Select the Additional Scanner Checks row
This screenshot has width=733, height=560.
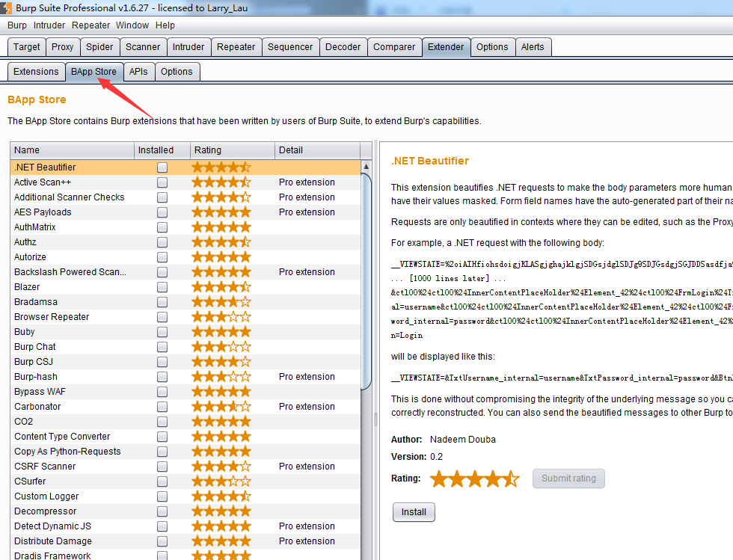pyautogui.click(x=185, y=197)
